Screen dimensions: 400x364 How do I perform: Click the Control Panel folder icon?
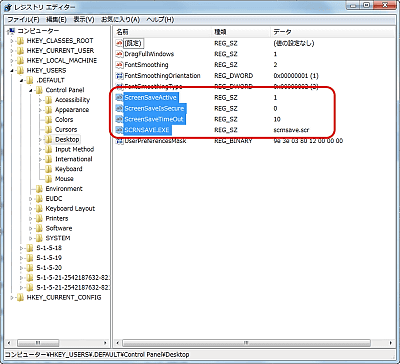tap(39, 90)
